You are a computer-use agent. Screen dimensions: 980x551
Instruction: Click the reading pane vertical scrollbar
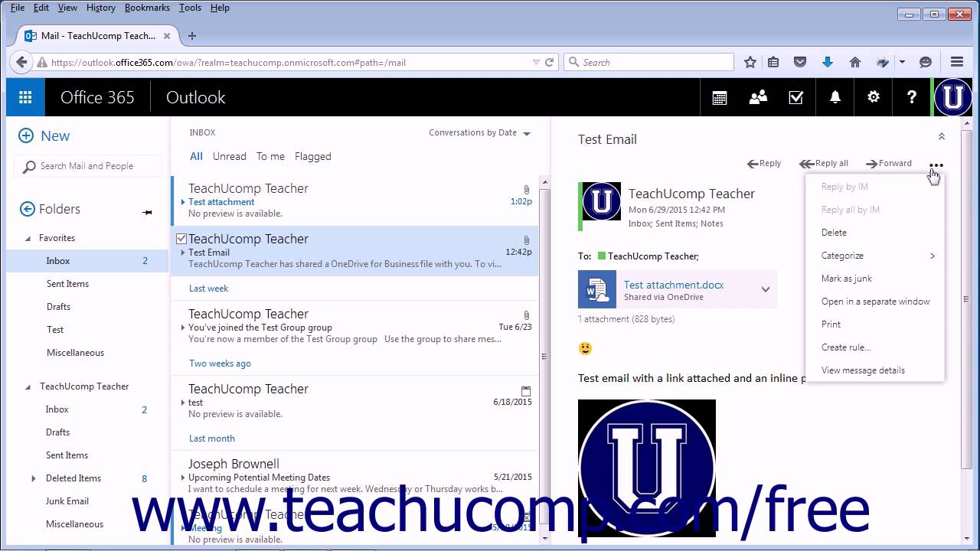[966, 298]
